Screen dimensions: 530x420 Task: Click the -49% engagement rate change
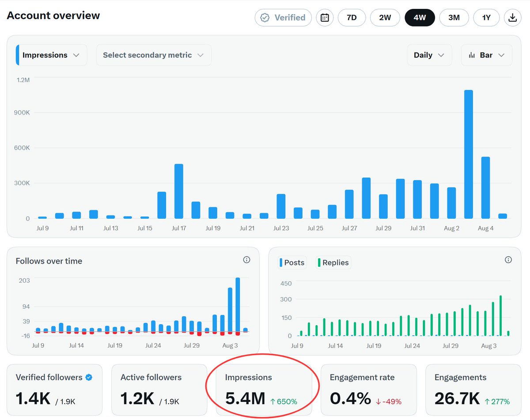pyautogui.click(x=389, y=401)
